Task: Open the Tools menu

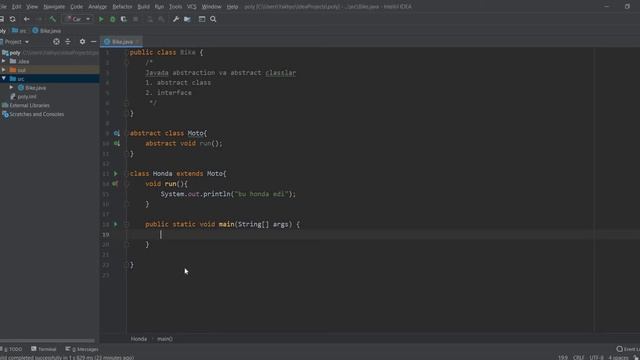Action: click(x=176, y=7)
